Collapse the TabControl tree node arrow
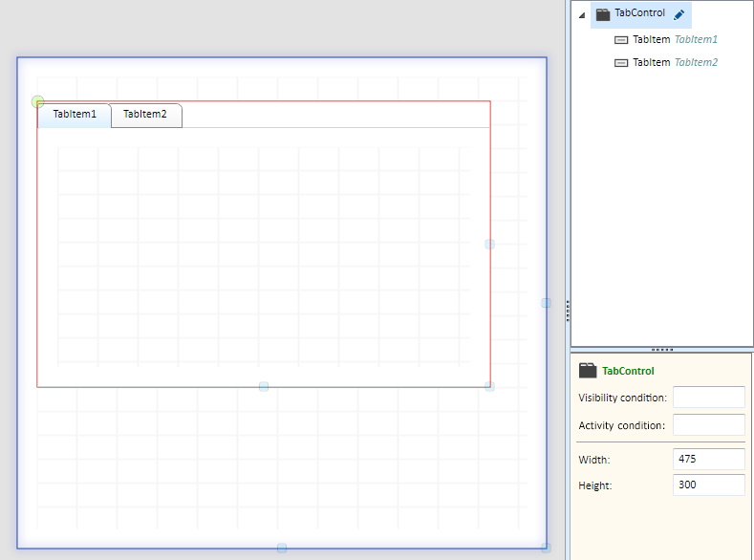Screen dimensions: 754x560 click(582, 15)
